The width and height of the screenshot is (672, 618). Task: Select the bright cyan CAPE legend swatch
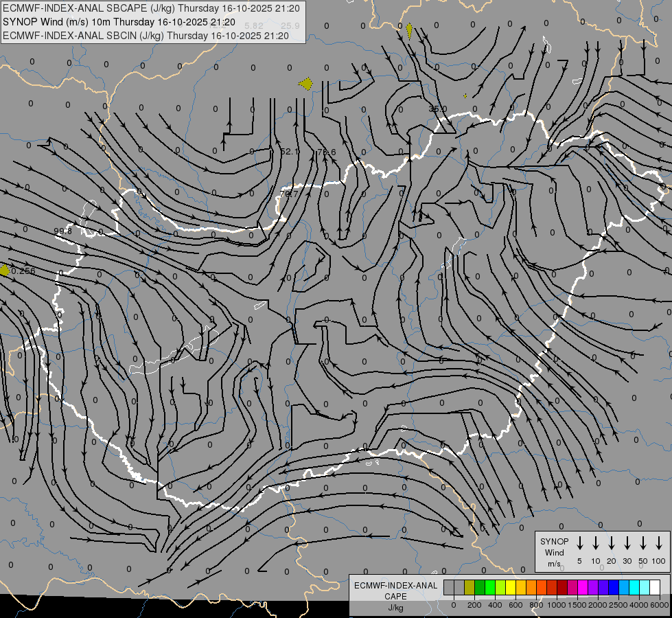[634, 587]
